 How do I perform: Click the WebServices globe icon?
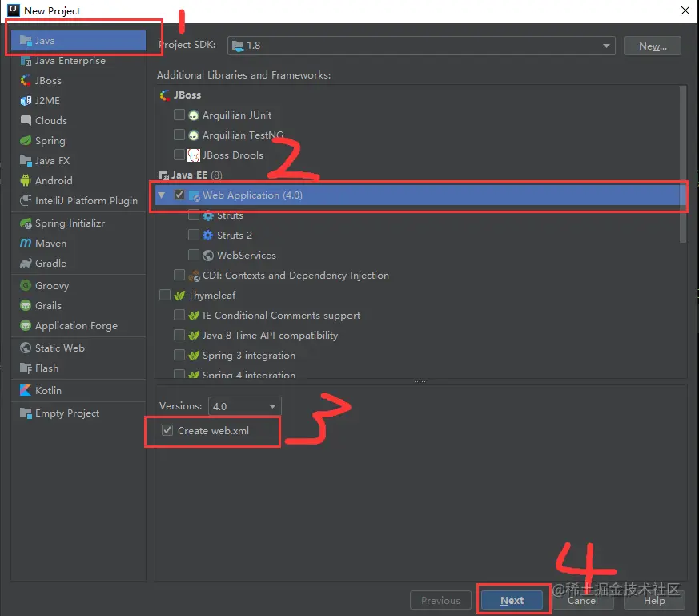[x=207, y=256]
